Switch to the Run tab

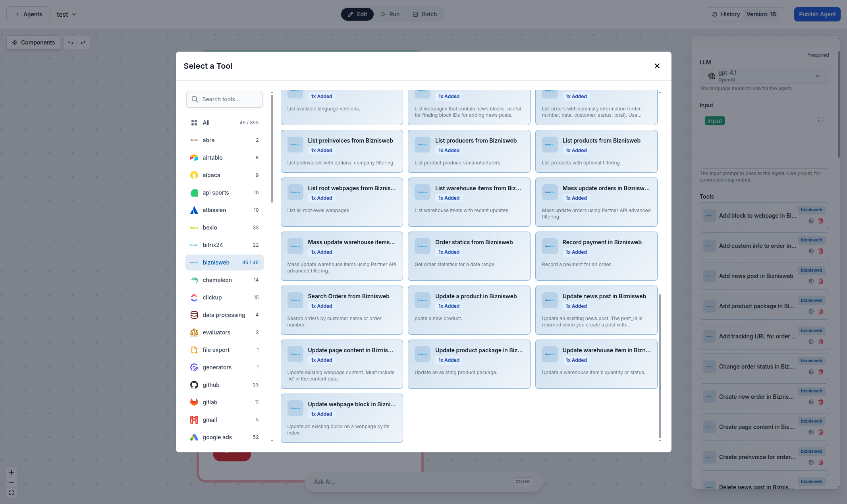(390, 14)
